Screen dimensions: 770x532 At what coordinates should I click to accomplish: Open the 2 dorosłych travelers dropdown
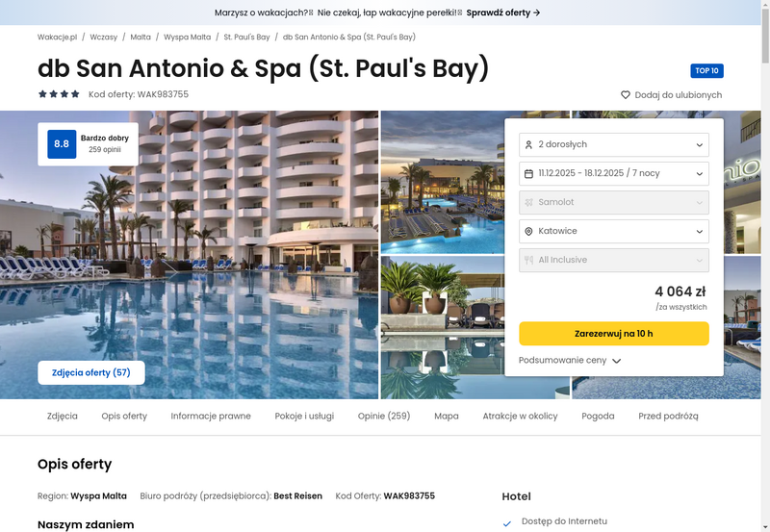pyautogui.click(x=614, y=144)
